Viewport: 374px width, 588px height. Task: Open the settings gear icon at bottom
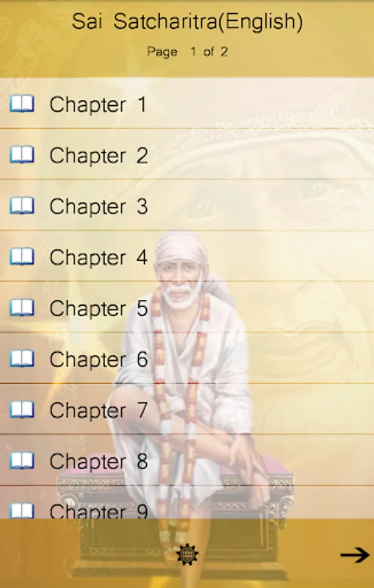[x=187, y=555]
